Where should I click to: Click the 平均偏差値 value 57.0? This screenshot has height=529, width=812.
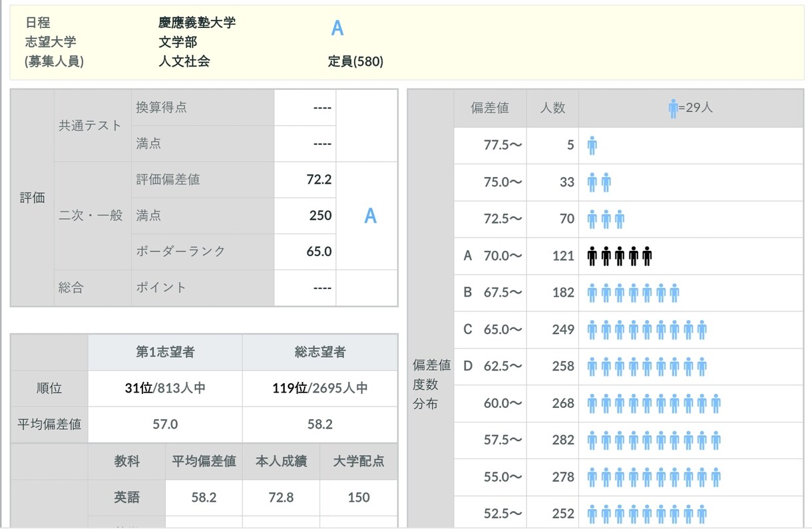165,425
